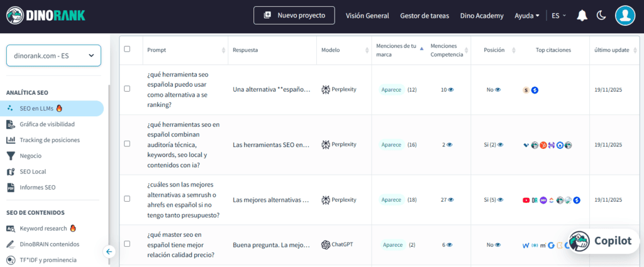Open response 'Las mejores alternativas …'
This screenshot has height=267, width=644.
[x=272, y=200]
